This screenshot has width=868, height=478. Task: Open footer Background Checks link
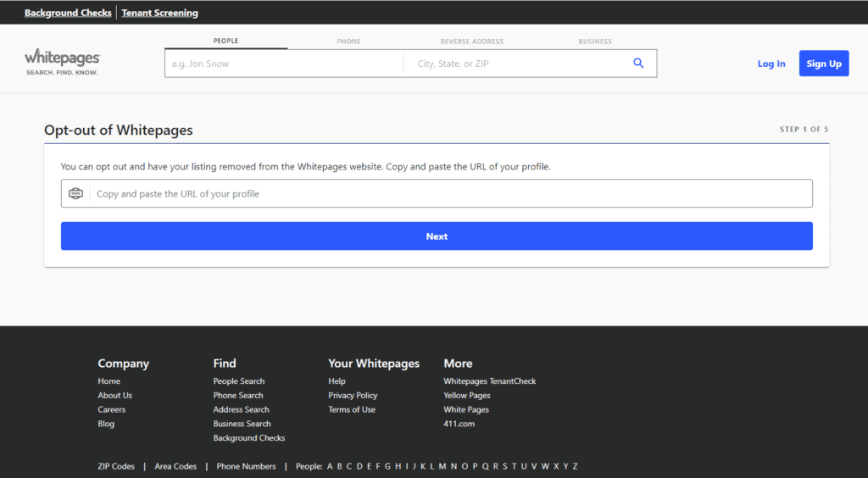pyautogui.click(x=249, y=438)
